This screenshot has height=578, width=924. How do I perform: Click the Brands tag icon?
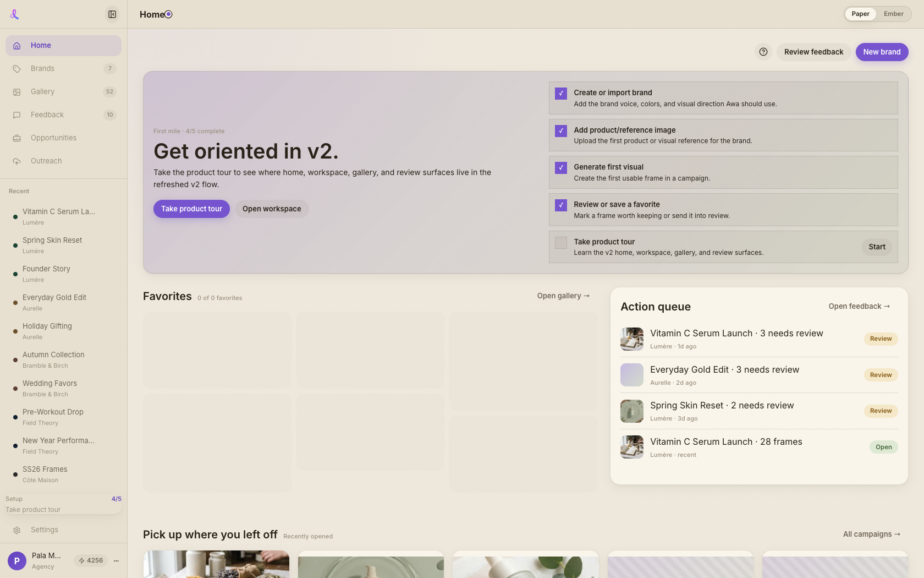[x=17, y=69]
